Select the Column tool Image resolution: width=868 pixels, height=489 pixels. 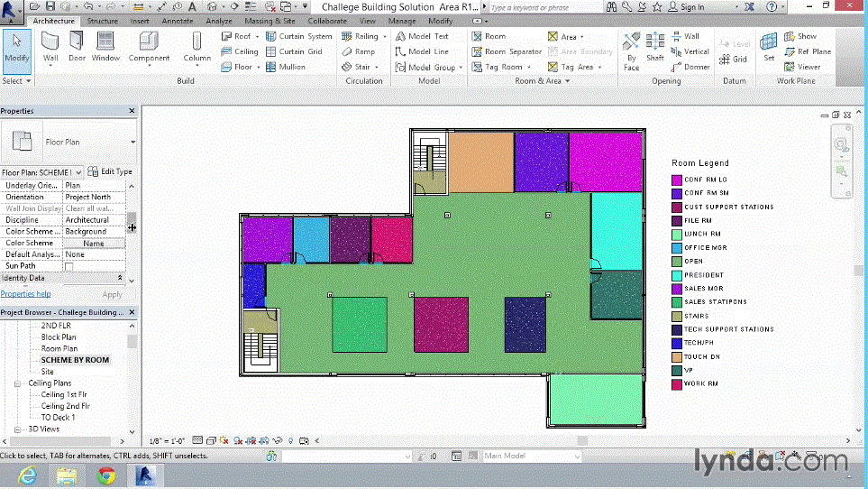coord(197,47)
